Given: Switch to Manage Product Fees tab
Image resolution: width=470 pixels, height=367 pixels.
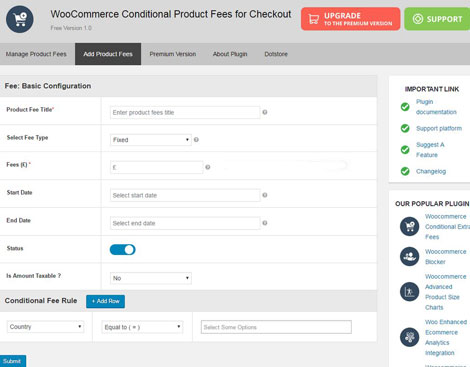Looking at the screenshot, I should pyautogui.click(x=36, y=54).
